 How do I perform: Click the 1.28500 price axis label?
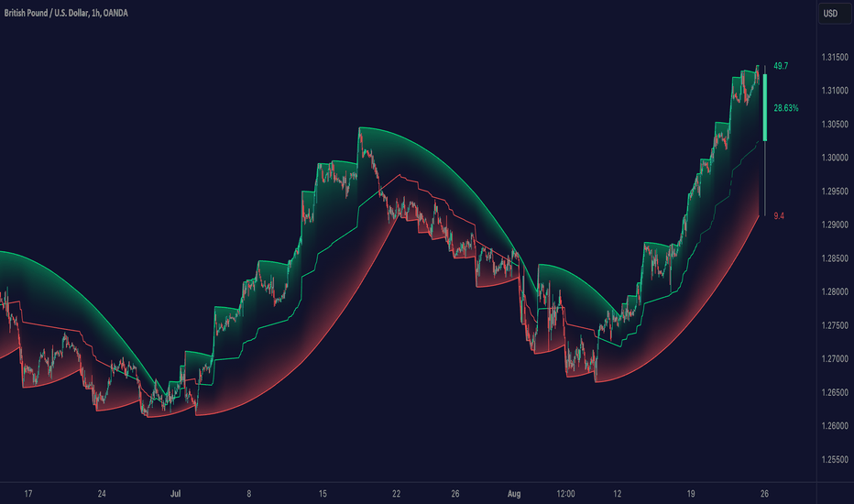pos(835,258)
